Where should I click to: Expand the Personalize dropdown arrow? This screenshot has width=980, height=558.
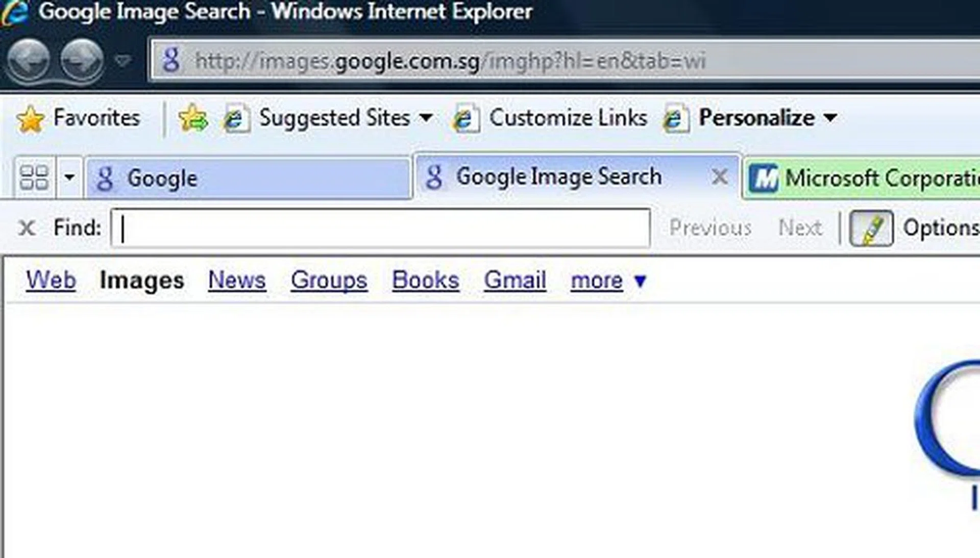tap(830, 118)
